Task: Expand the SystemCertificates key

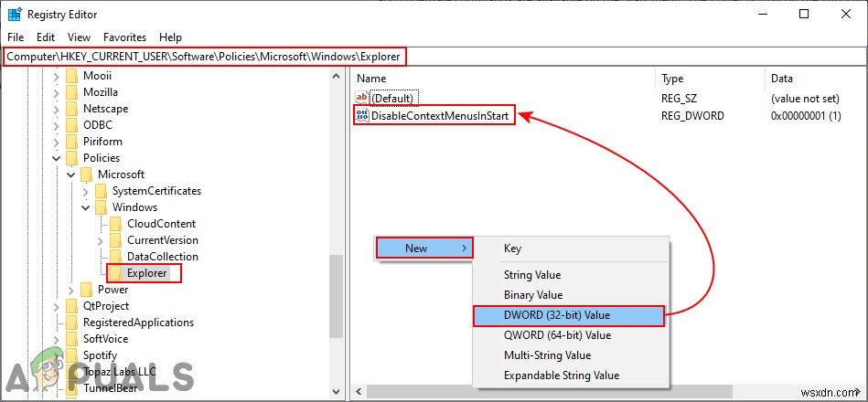Action: 86,191
